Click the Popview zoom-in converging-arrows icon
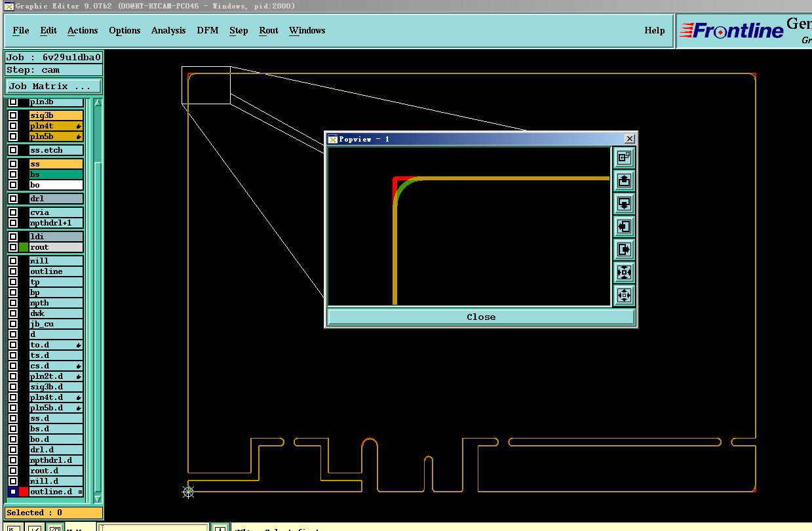This screenshot has height=531, width=812. (x=624, y=272)
